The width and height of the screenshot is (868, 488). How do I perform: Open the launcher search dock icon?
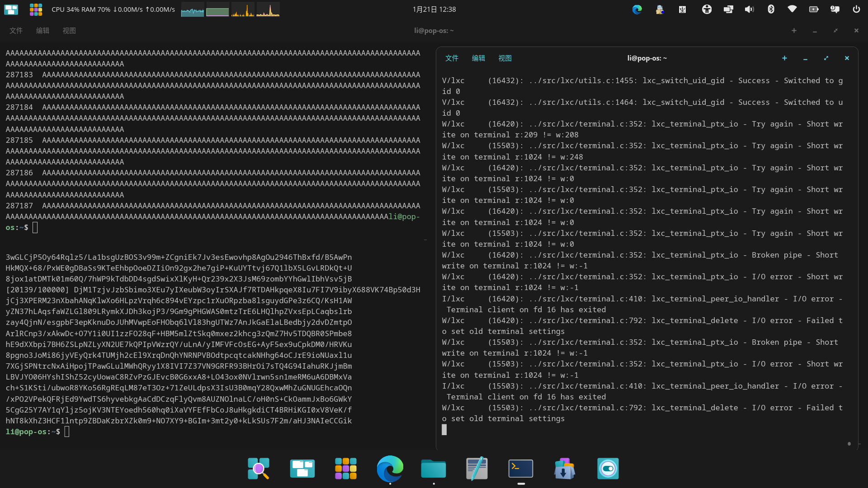click(259, 469)
